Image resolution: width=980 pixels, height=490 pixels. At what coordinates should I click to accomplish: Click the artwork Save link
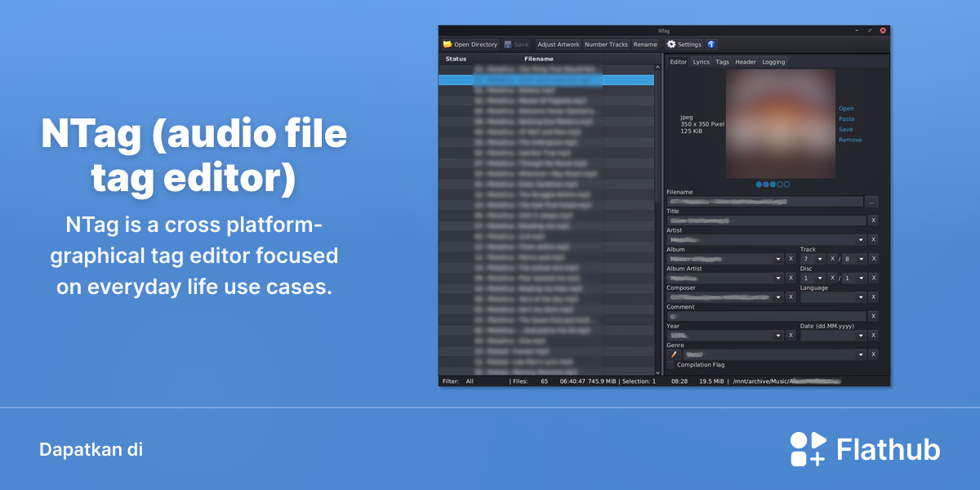(x=846, y=130)
